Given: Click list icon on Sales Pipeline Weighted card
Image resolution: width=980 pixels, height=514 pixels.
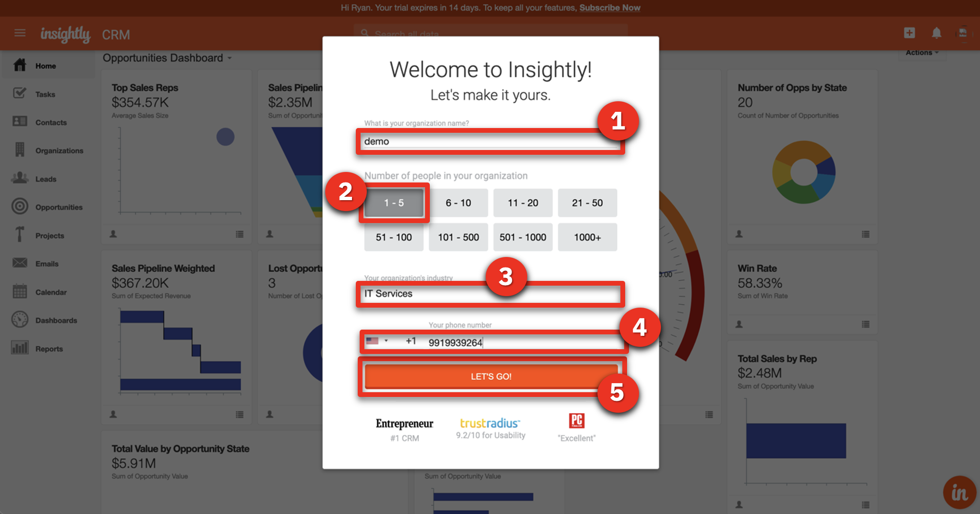Looking at the screenshot, I should click(240, 415).
